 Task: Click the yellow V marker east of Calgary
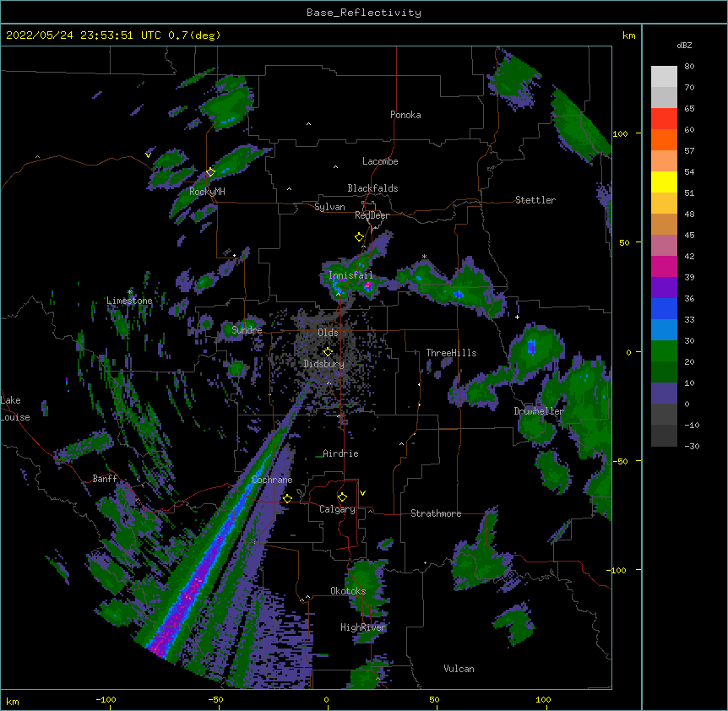(362, 493)
